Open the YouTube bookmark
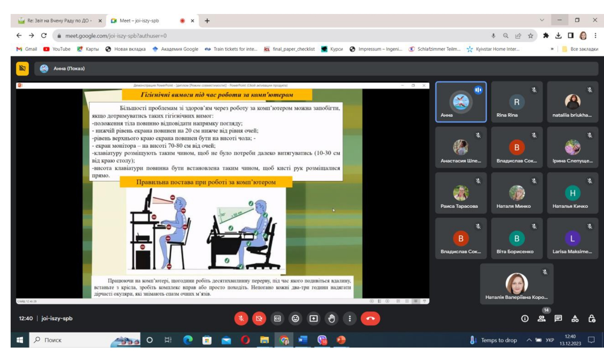This screenshot has height=364, width=604. coord(57,49)
